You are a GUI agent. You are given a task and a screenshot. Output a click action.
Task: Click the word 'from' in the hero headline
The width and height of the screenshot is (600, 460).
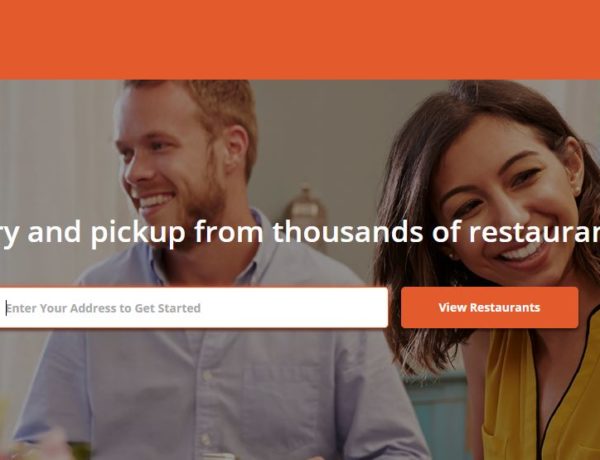pyautogui.click(x=228, y=232)
